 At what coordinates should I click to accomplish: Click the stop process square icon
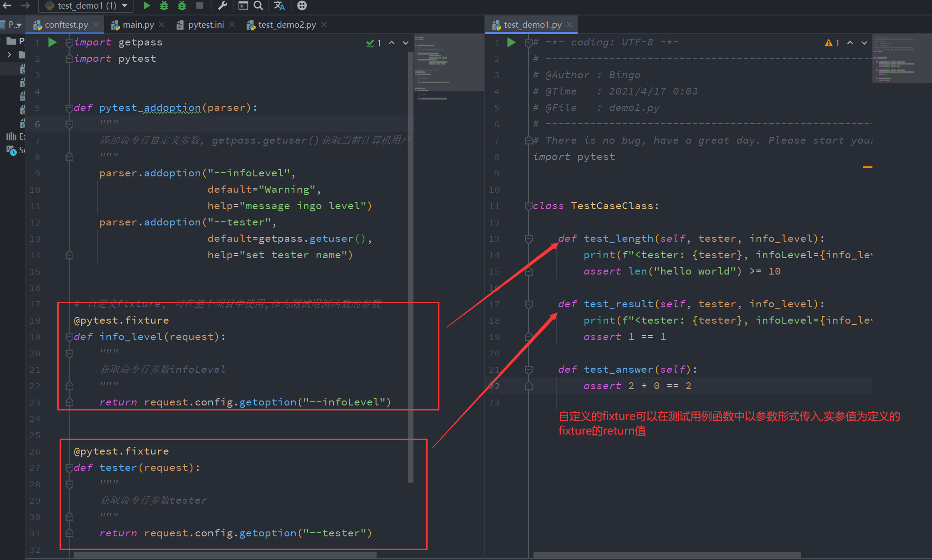click(199, 5)
